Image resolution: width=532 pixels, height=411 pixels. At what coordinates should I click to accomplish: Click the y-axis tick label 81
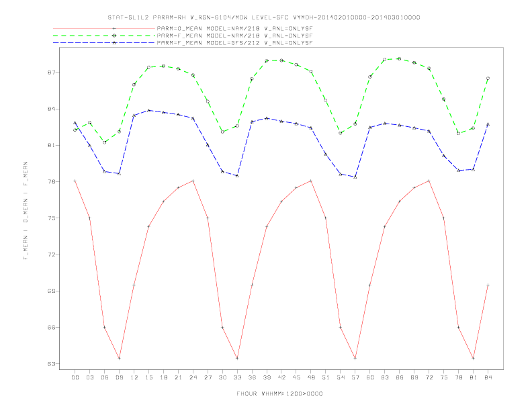pos(50,145)
